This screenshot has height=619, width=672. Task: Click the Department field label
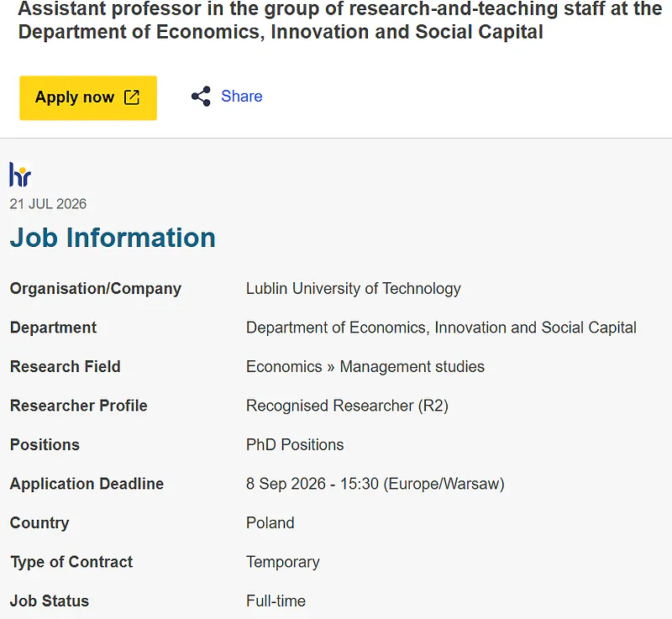[x=53, y=328]
